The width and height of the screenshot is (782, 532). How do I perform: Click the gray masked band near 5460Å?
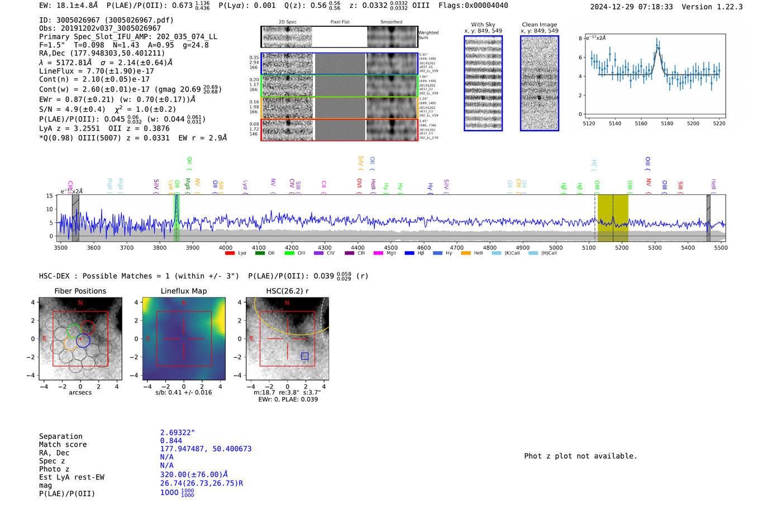pyautogui.click(x=708, y=218)
